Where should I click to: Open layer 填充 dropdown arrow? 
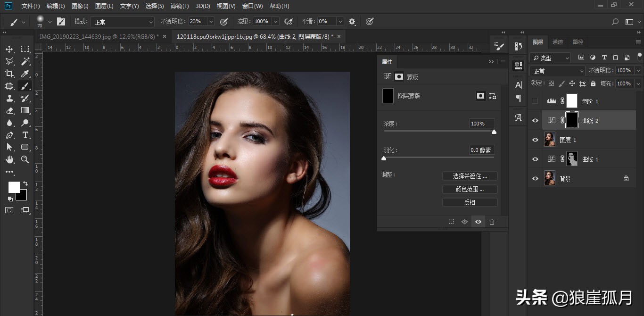pos(638,83)
